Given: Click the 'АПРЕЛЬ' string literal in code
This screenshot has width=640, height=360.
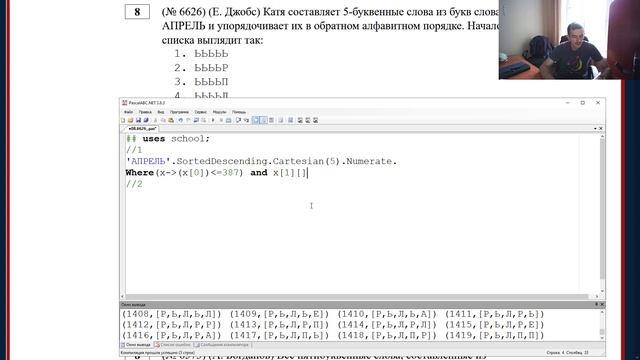Looking at the screenshot, I should tap(148, 161).
